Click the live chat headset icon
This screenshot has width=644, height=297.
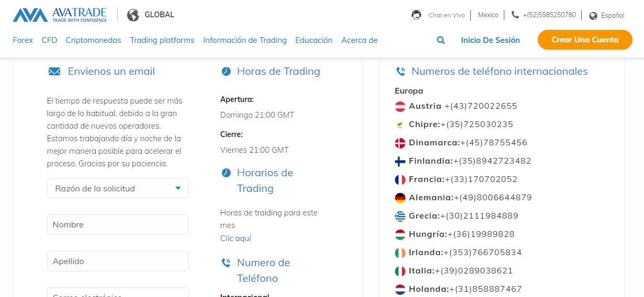tap(416, 15)
